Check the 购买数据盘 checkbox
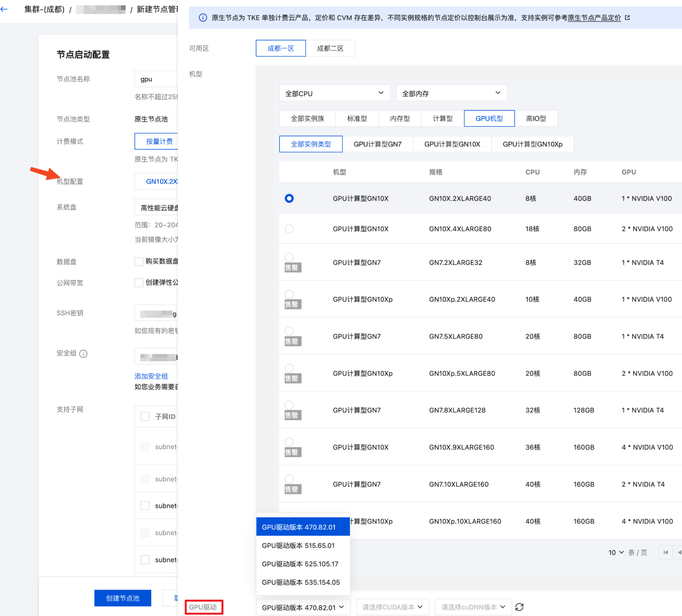The image size is (682, 616). tap(139, 262)
